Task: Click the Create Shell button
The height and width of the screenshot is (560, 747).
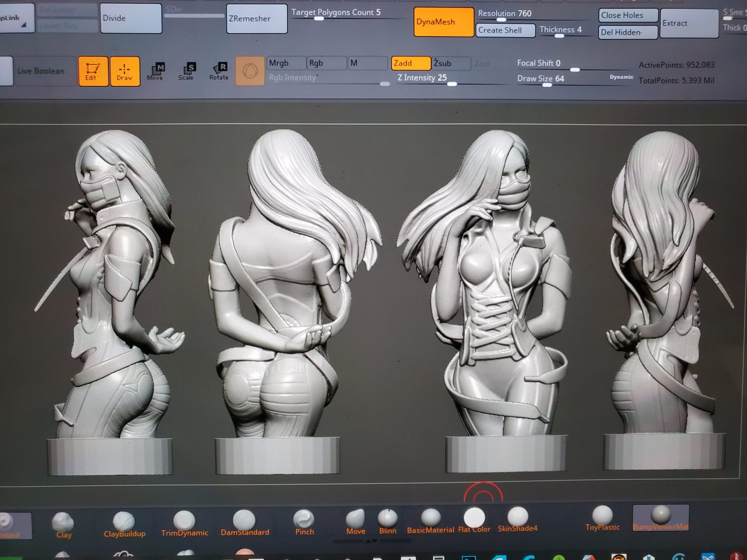Action: click(x=505, y=30)
